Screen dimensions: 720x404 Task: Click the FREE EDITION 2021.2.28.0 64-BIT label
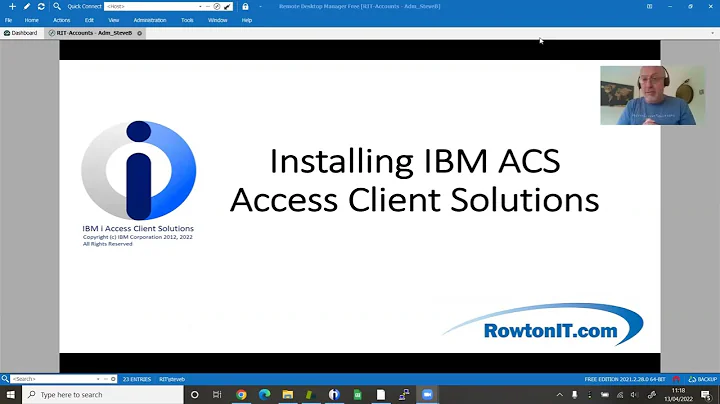tap(624, 379)
